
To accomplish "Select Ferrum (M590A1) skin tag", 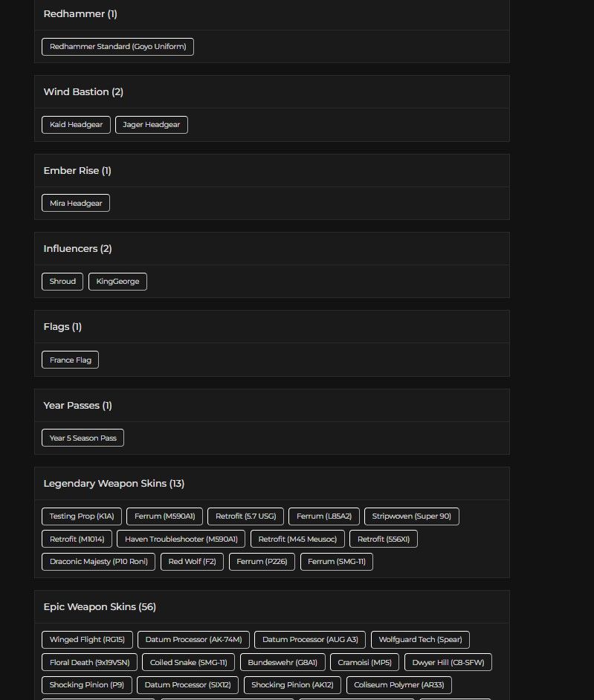I will click(164, 516).
